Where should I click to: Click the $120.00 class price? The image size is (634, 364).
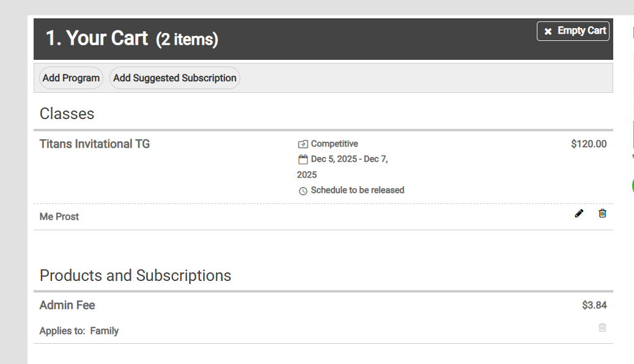[x=589, y=144]
